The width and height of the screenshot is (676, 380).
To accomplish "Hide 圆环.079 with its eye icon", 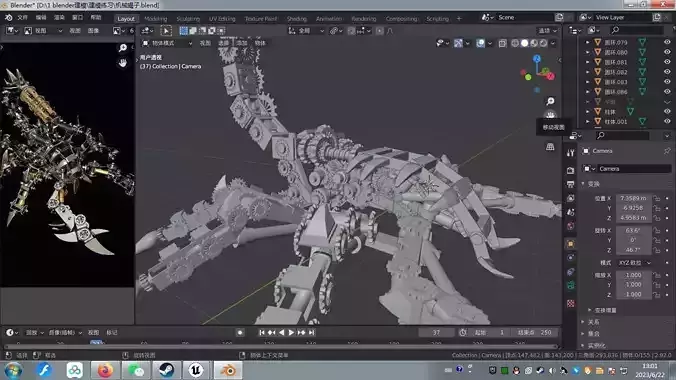I will point(667,42).
